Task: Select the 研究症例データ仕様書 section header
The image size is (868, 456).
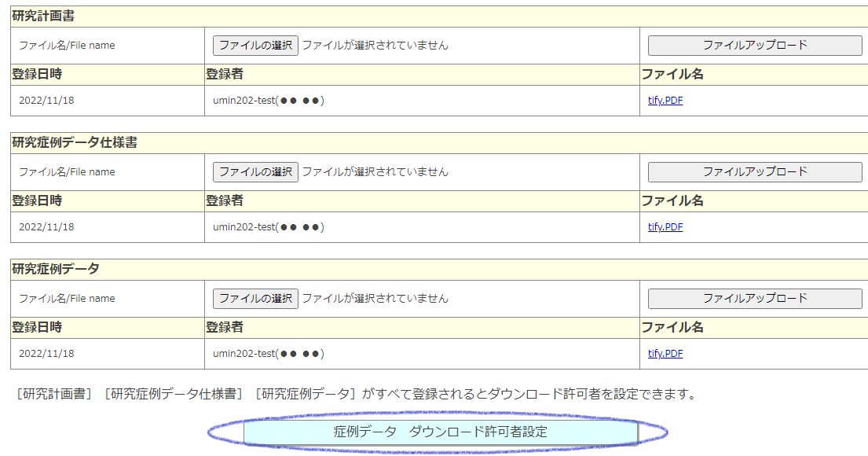Action: point(75,143)
